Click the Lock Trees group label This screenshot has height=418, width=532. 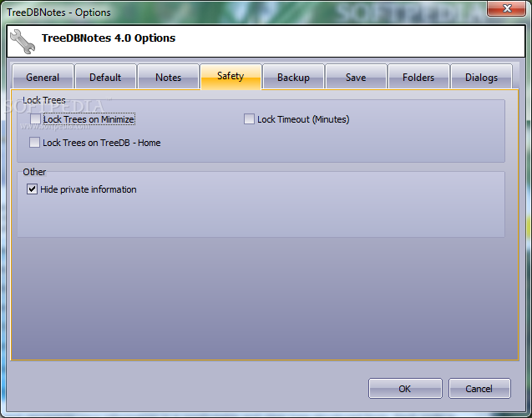tap(44, 100)
